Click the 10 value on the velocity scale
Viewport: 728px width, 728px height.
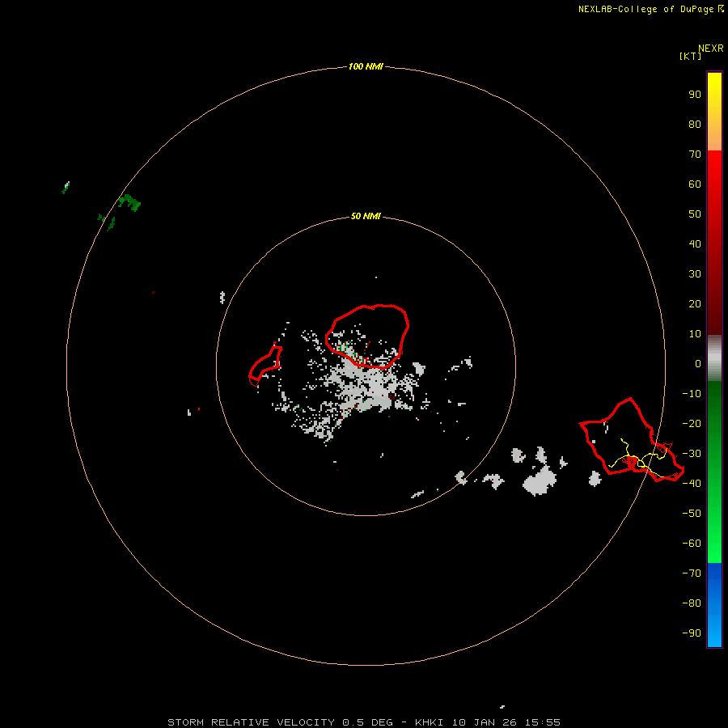coord(695,334)
